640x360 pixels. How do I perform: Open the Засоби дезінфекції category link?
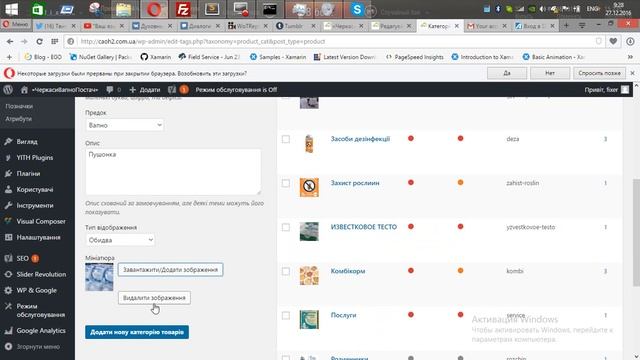coord(360,139)
